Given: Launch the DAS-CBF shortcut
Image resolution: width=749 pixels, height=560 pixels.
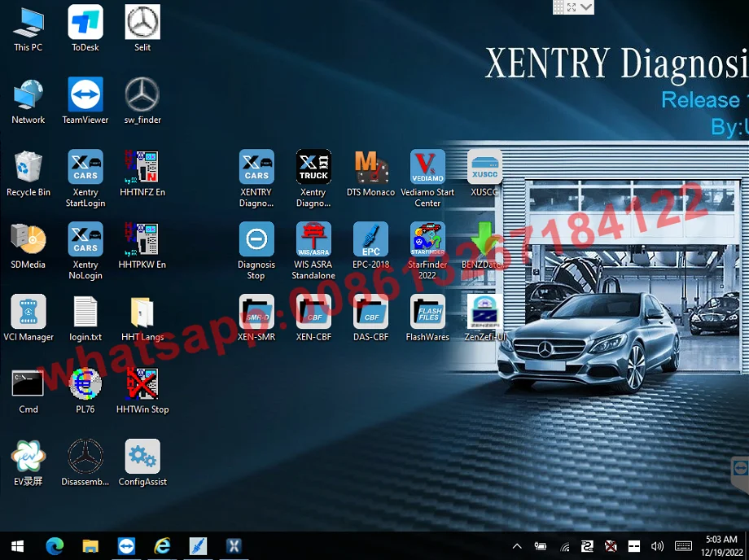Looking at the screenshot, I should click(370, 313).
